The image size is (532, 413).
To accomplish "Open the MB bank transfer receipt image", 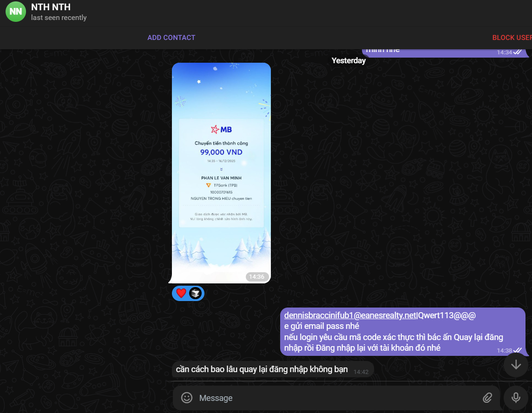I will click(221, 173).
